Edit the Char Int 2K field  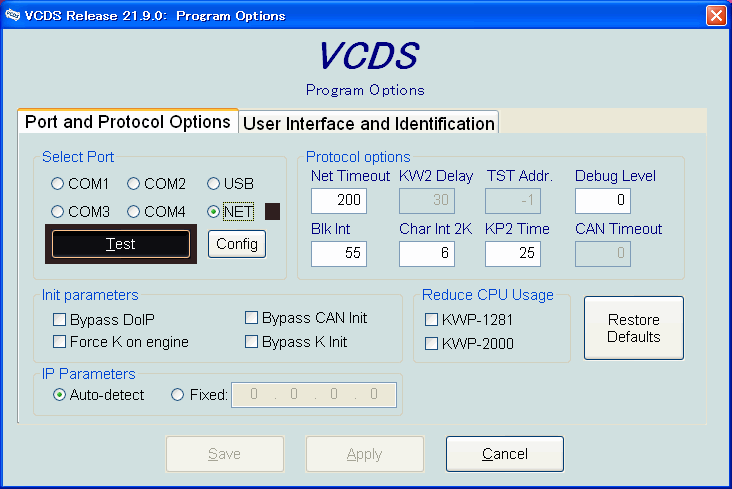(x=427, y=254)
